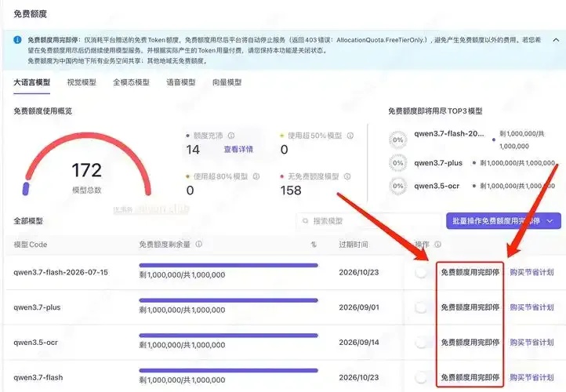Click quota progress bar of qwen3.7-flash-2026-07-15

pyautogui.click(x=228, y=265)
